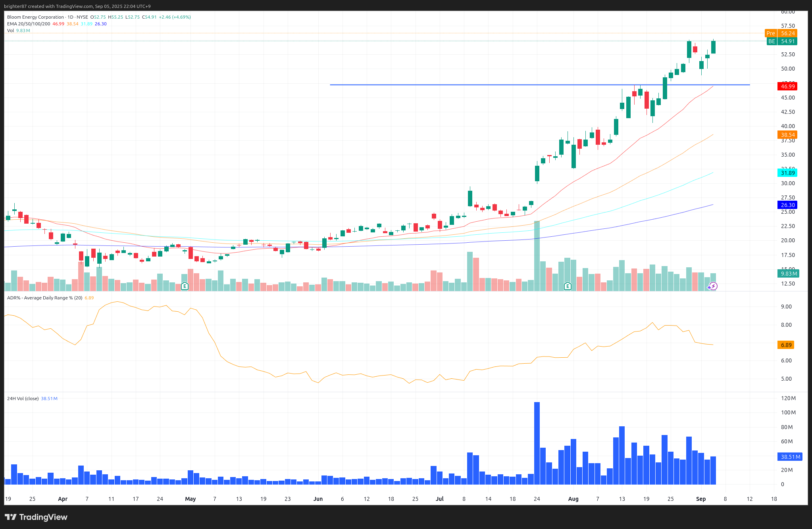This screenshot has height=529, width=812.
Task: Click the orange 38.54 EMA price label
Action: (787, 135)
